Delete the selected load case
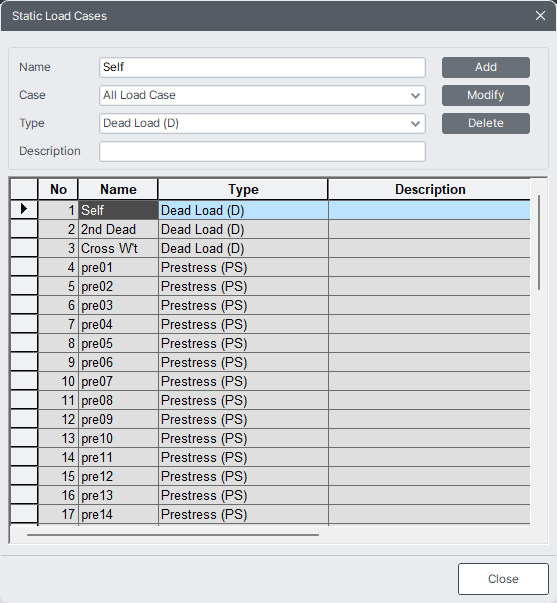The height and width of the screenshot is (603, 557). pos(485,123)
